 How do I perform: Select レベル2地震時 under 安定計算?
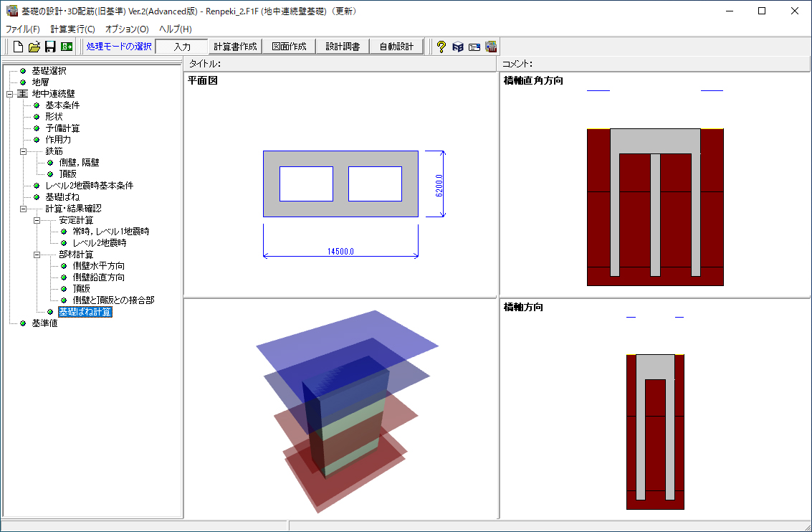click(100, 243)
